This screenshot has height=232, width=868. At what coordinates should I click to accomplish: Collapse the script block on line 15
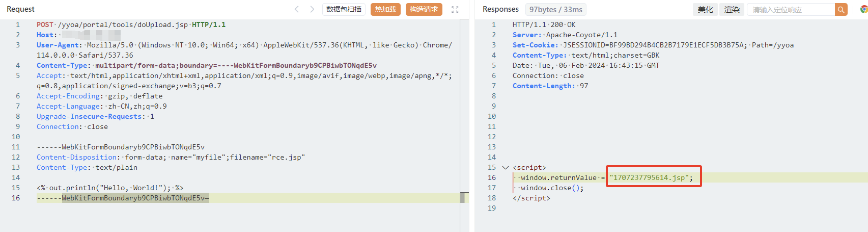click(505, 167)
